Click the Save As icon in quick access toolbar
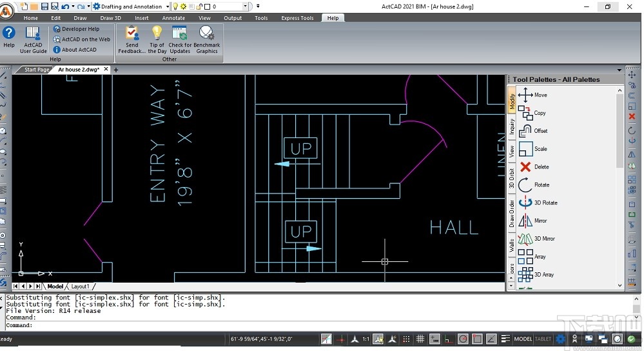The image size is (644, 351). click(55, 6)
